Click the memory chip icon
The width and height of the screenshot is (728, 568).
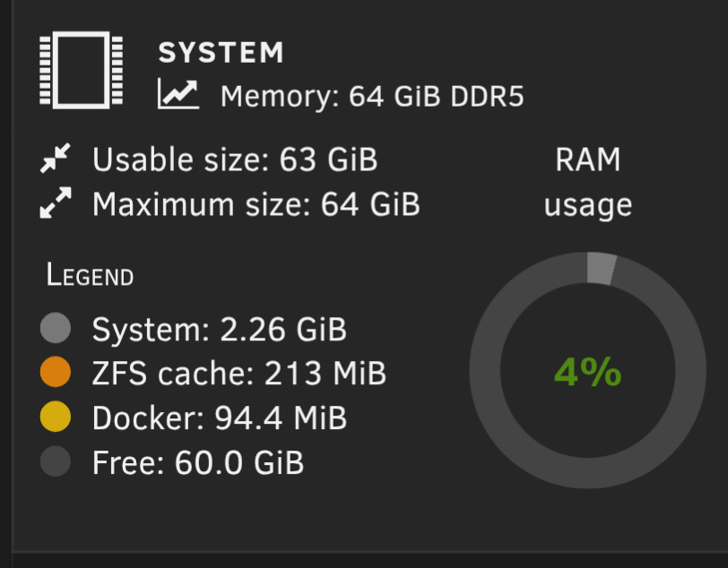point(80,71)
